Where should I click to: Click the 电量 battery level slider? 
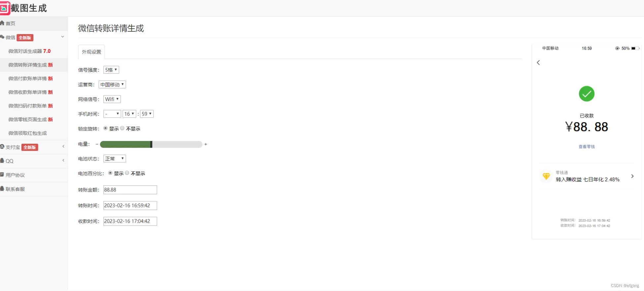[151, 144]
